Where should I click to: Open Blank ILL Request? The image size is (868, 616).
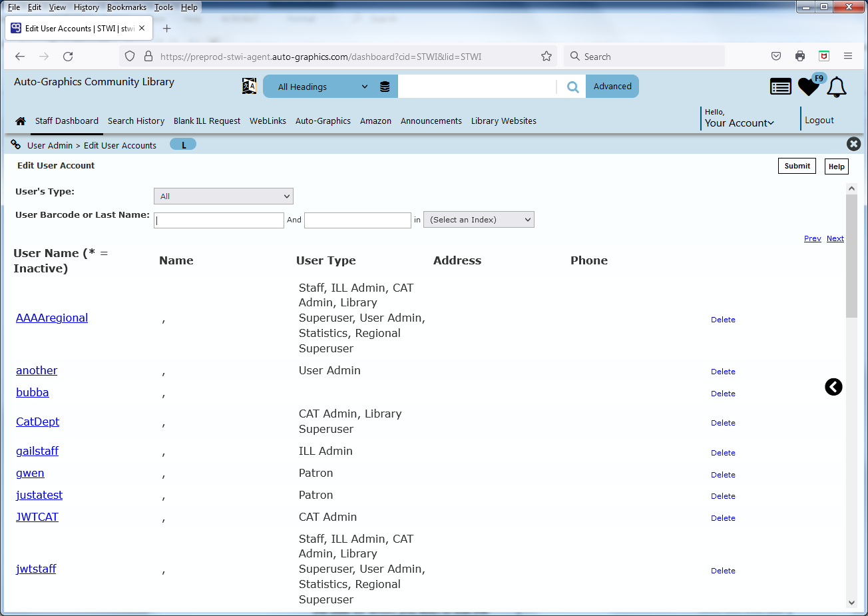[x=207, y=121]
